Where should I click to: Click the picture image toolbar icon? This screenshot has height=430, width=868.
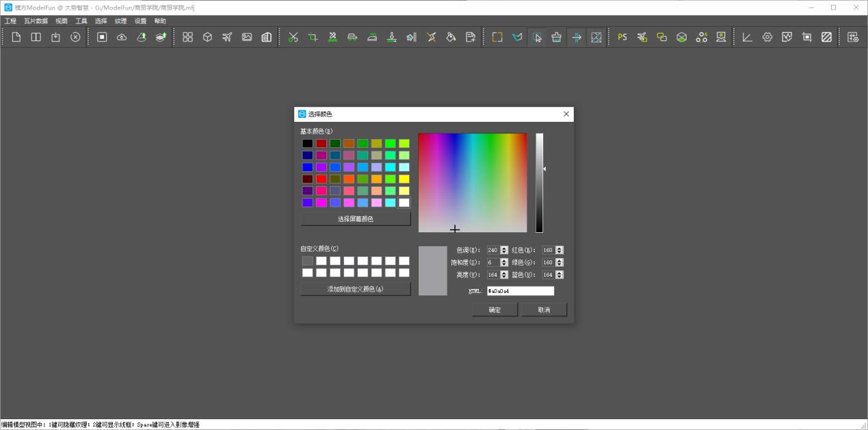tap(247, 37)
